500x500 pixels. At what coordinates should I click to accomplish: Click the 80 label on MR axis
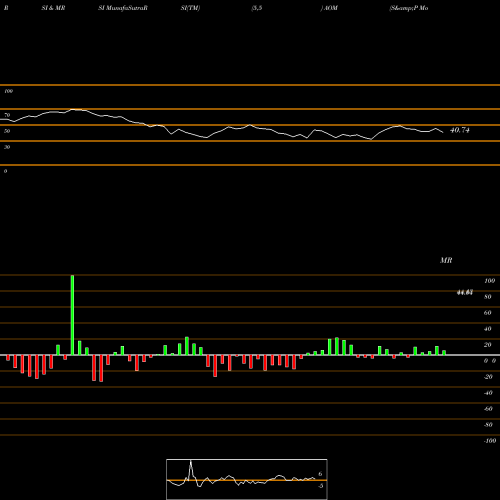pyautogui.click(x=488, y=297)
